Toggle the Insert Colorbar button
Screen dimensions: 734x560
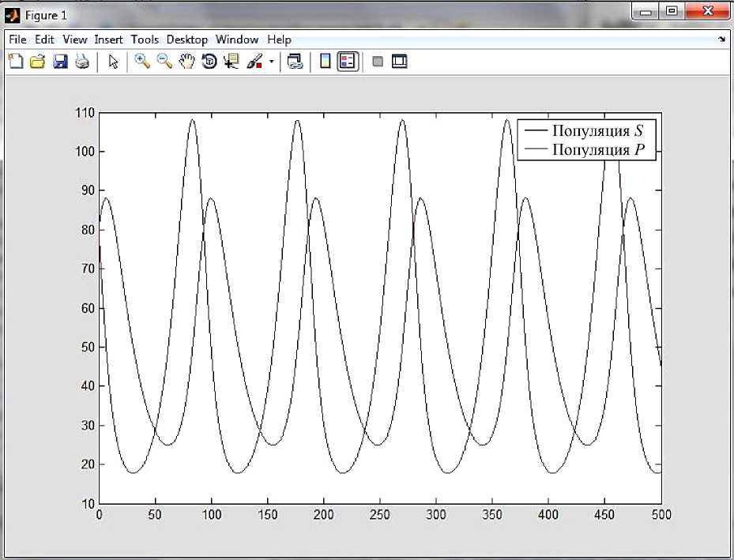click(326, 62)
